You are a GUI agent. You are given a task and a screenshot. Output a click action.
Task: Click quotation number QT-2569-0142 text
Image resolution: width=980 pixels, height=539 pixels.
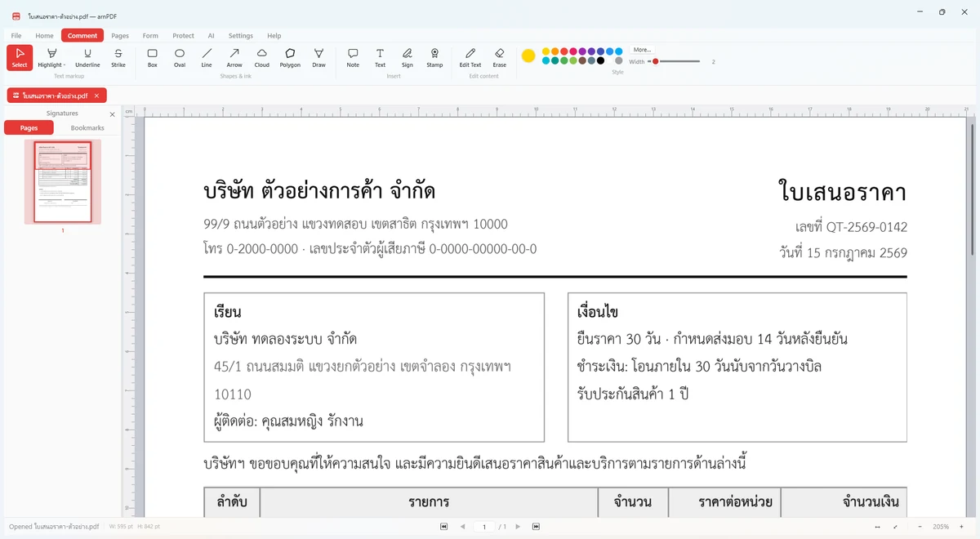(866, 227)
